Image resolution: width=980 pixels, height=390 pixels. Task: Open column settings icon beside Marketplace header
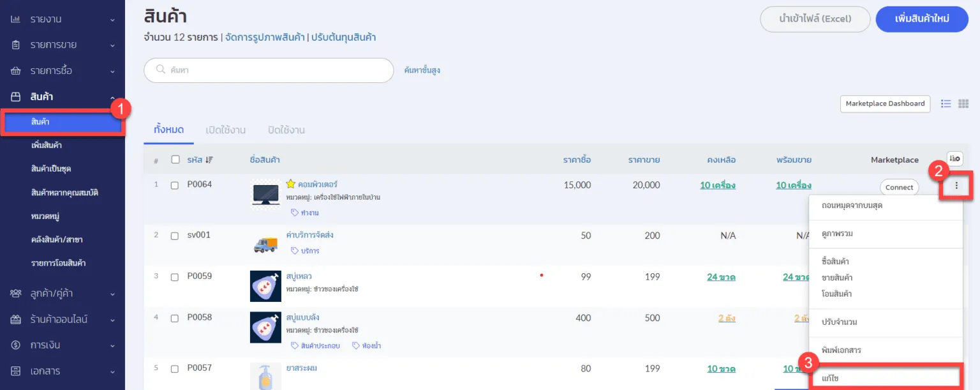tap(954, 159)
